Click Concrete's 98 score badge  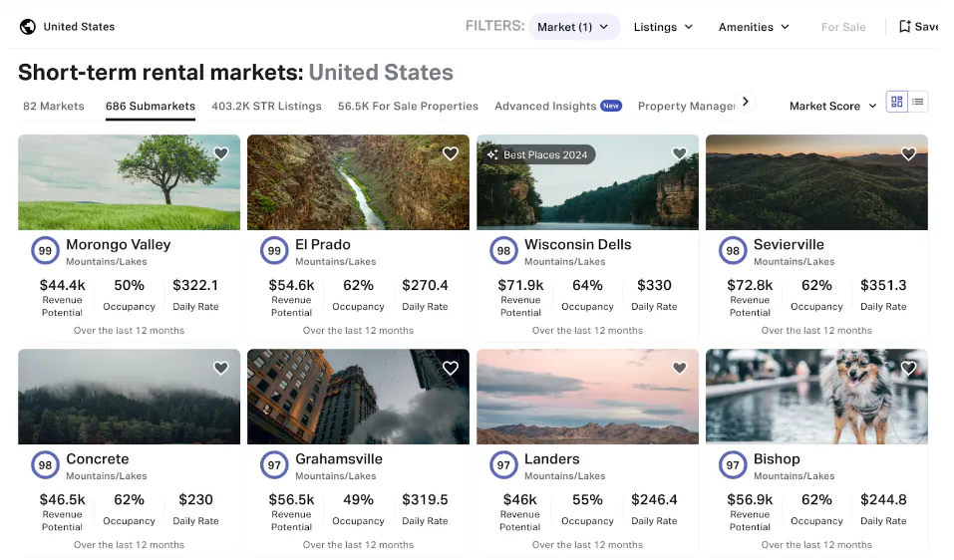(45, 465)
